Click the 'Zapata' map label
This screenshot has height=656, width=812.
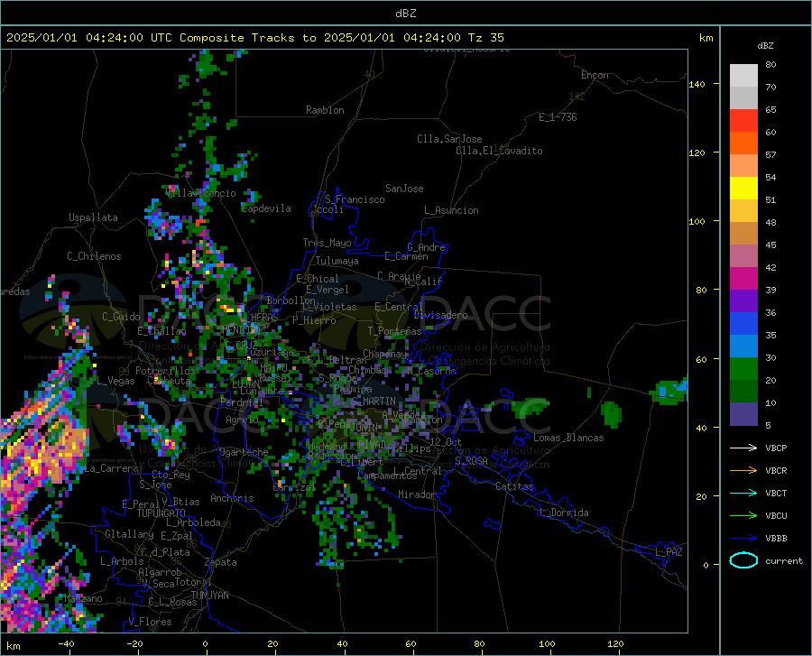click(221, 562)
